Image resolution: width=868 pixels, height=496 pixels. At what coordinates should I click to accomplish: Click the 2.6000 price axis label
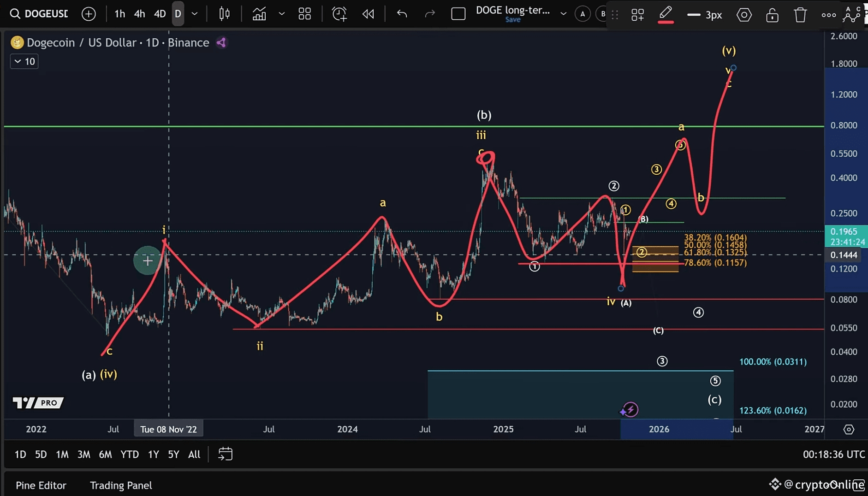[844, 36]
